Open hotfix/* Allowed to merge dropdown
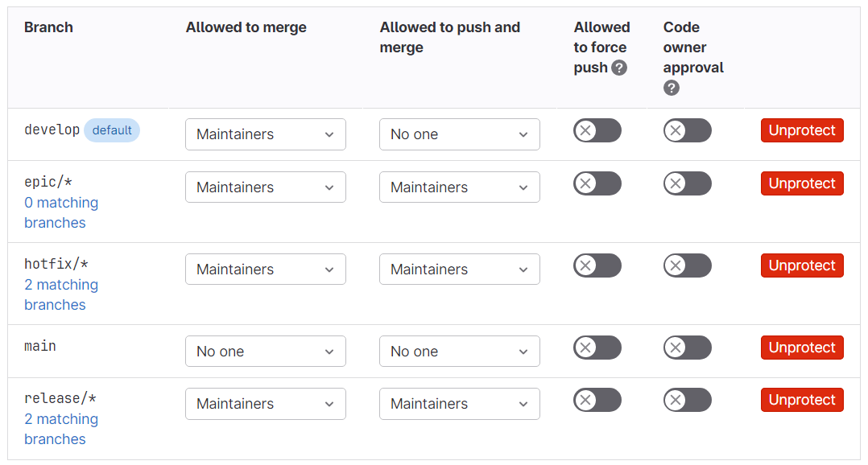 [x=266, y=270]
